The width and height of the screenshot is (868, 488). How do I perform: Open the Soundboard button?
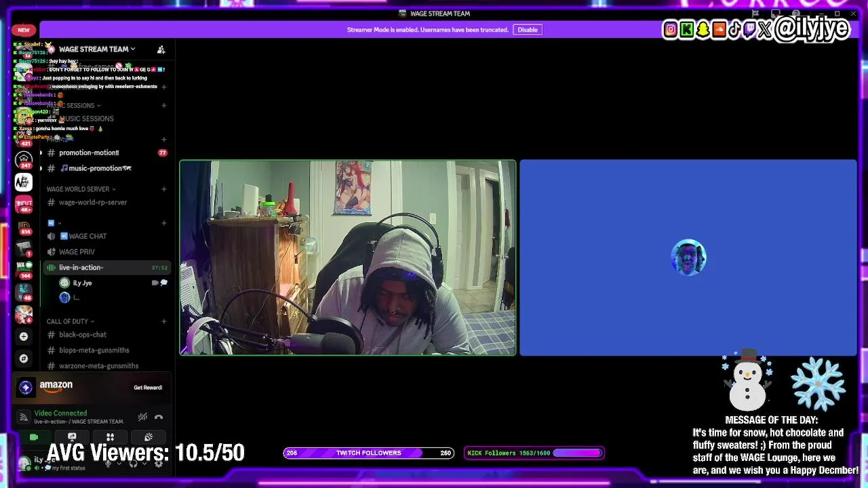pyautogui.click(x=149, y=437)
